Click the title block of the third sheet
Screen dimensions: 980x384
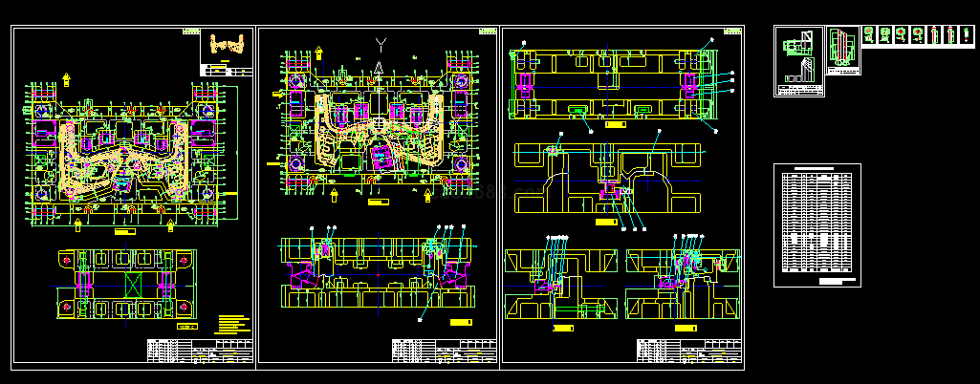pos(688,351)
